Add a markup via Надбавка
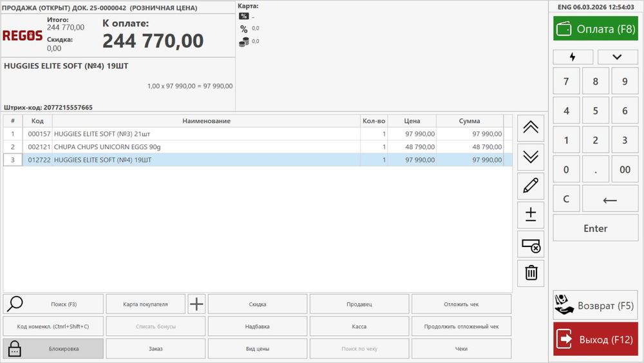The height and width of the screenshot is (363, 644). pos(258,326)
